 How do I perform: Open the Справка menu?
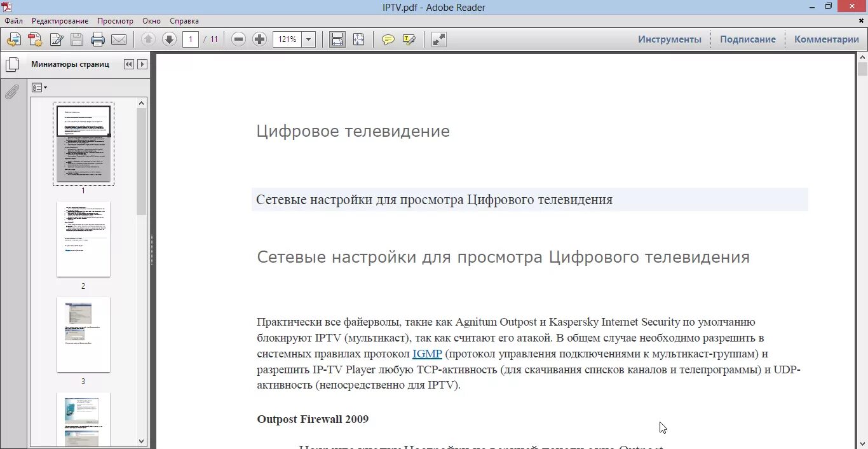(x=184, y=21)
